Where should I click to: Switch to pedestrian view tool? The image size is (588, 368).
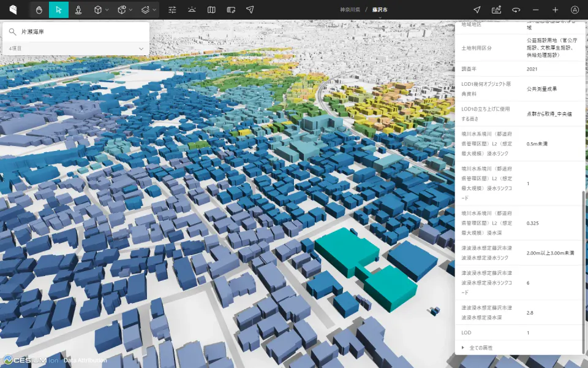(x=78, y=10)
